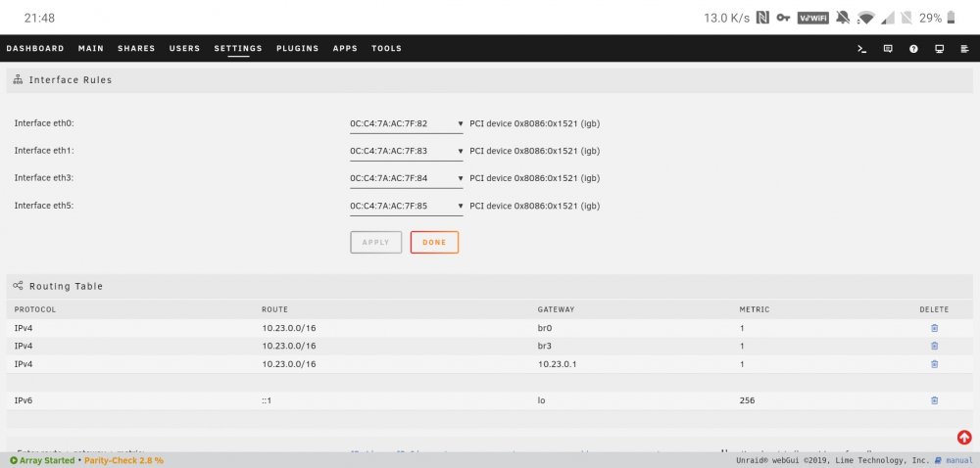
Task: Click the help question mark icon
Action: pos(913,49)
